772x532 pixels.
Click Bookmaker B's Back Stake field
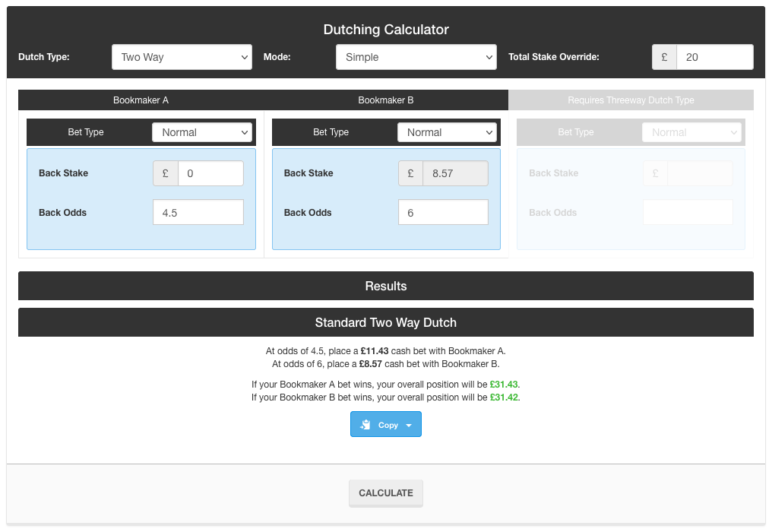click(x=456, y=173)
